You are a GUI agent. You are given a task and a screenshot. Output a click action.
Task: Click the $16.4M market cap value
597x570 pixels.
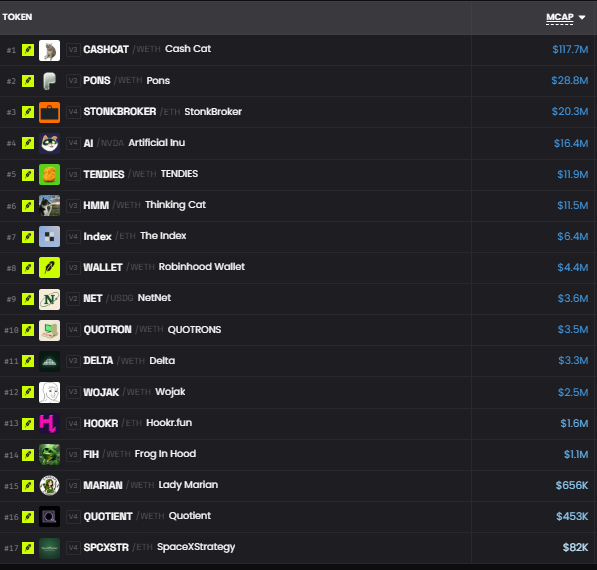(x=571, y=144)
